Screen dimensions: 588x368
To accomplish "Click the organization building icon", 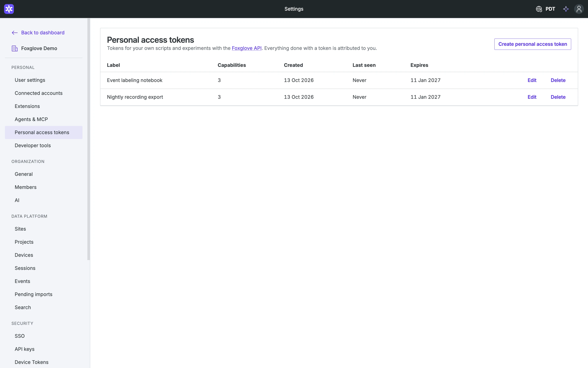I will [14, 48].
